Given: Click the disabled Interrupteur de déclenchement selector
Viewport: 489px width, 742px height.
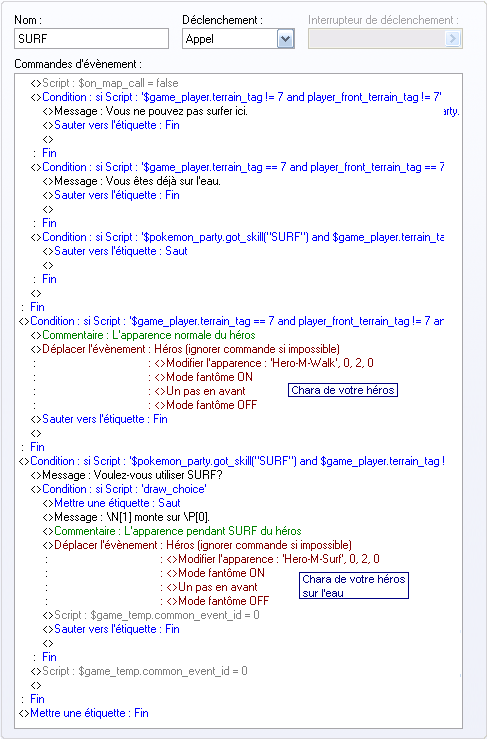Looking at the screenshot, I should (x=385, y=39).
